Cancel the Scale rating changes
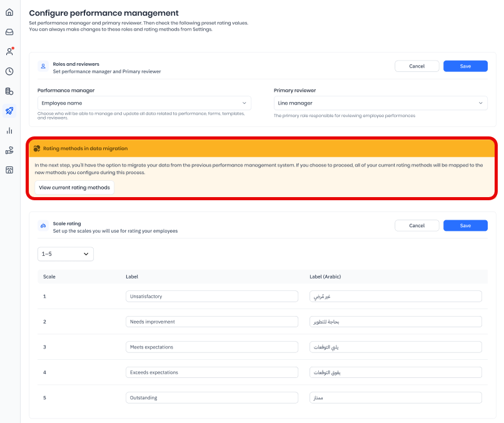 [x=416, y=226]
